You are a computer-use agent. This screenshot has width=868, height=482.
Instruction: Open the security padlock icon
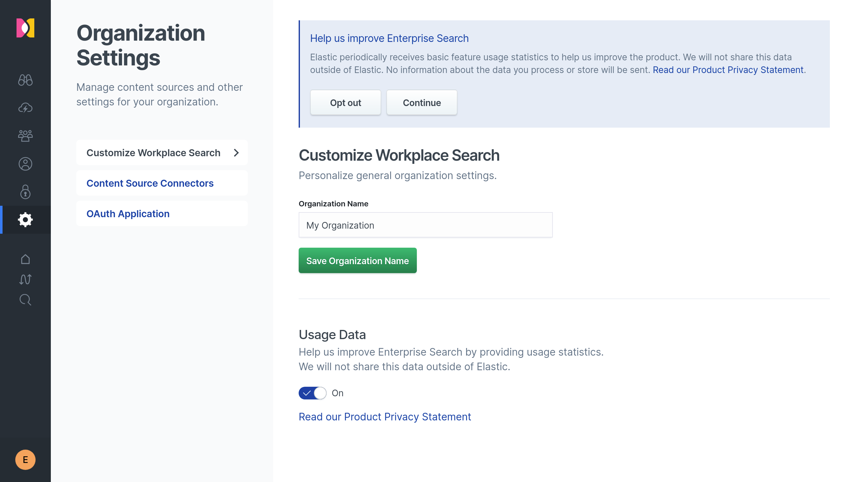coord(25,192)
